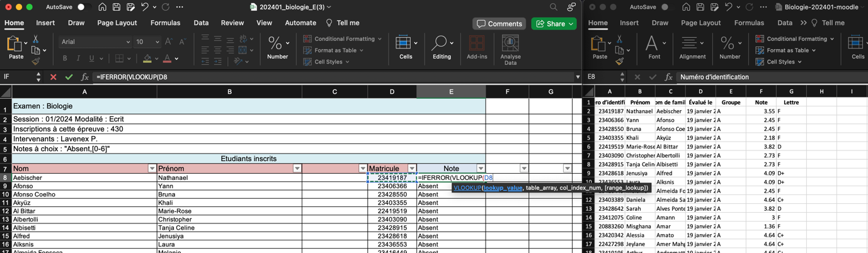The height and width of the screenshot is (253, 868).
Task: Click the Undo arrow in left window
Action: [145, 7]
